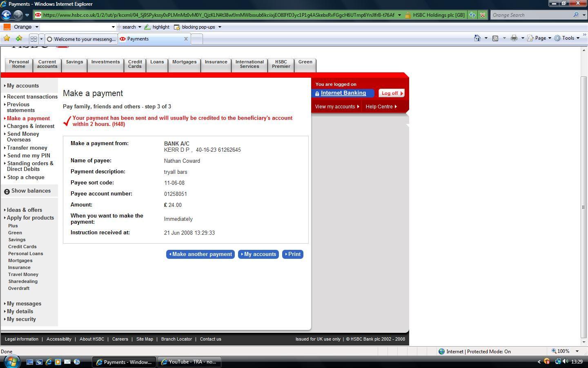The image size is (588, 368).
Task: Open the Current accounts tab
Action: (x=47, y=64)
